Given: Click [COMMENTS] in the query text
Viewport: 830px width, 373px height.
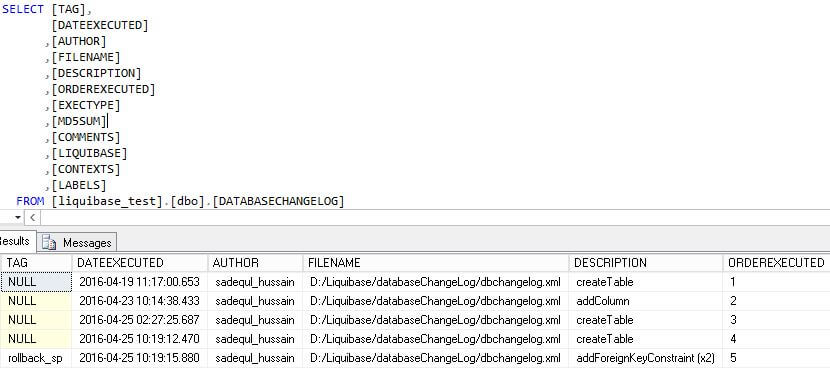Looking at the screenshot, I should [86, 137].
